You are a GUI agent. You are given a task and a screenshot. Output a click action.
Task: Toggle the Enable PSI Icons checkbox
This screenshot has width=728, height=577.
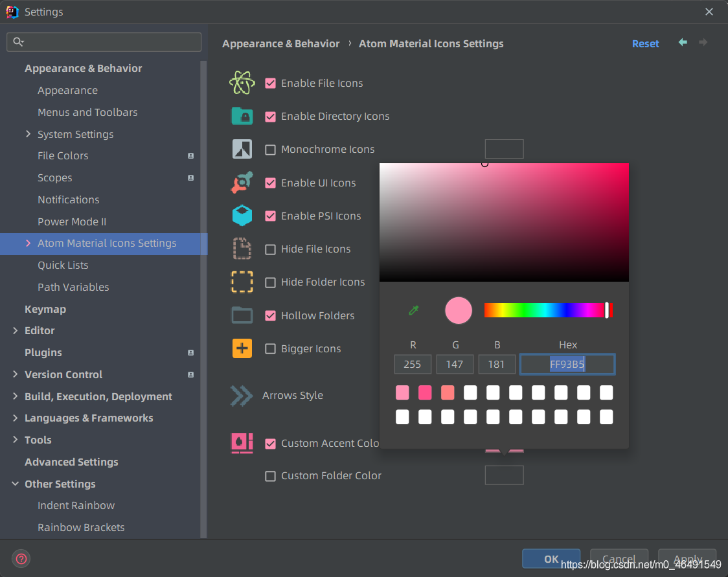coord(270,216)
